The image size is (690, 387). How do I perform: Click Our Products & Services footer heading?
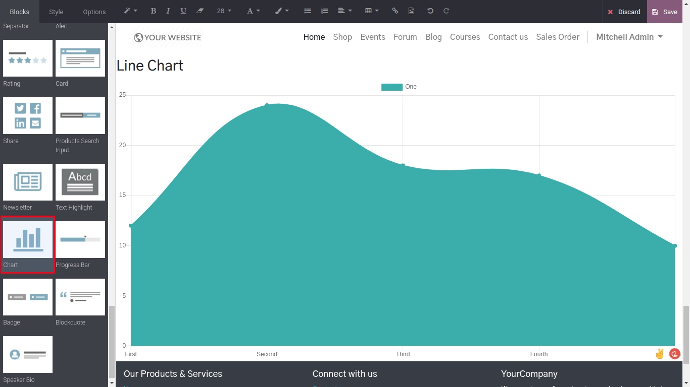point(172,374)
